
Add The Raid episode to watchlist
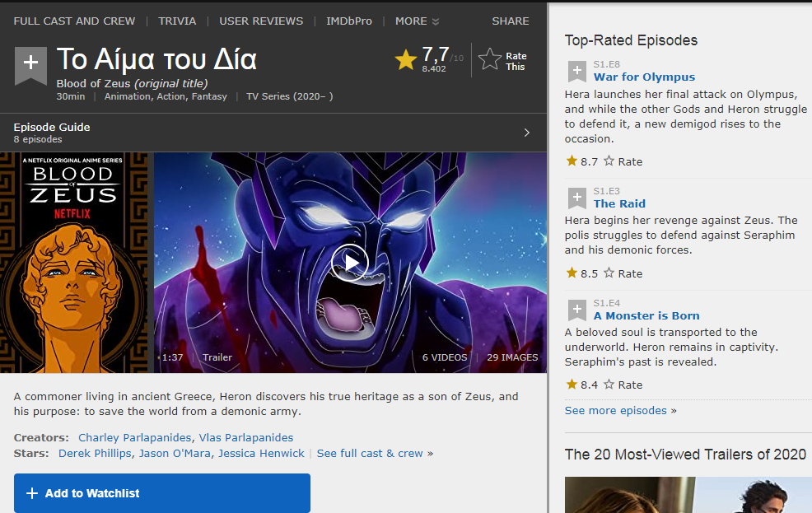coord(577,198)
